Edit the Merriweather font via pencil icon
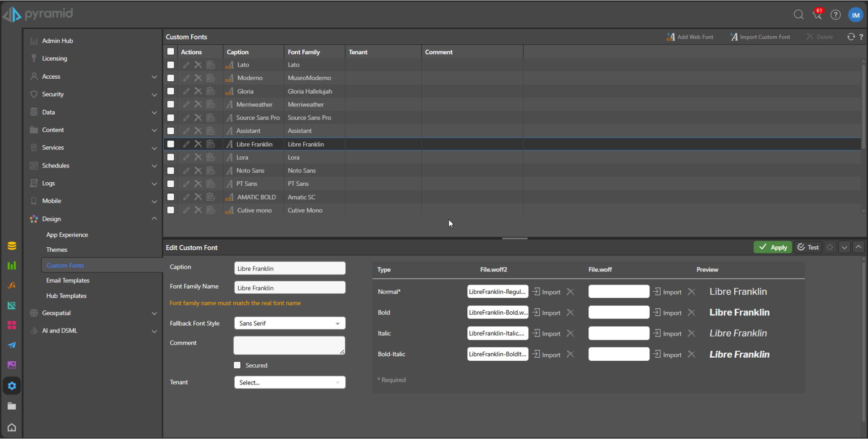Viewport: 868px width, 439px height. coord(186,104)
